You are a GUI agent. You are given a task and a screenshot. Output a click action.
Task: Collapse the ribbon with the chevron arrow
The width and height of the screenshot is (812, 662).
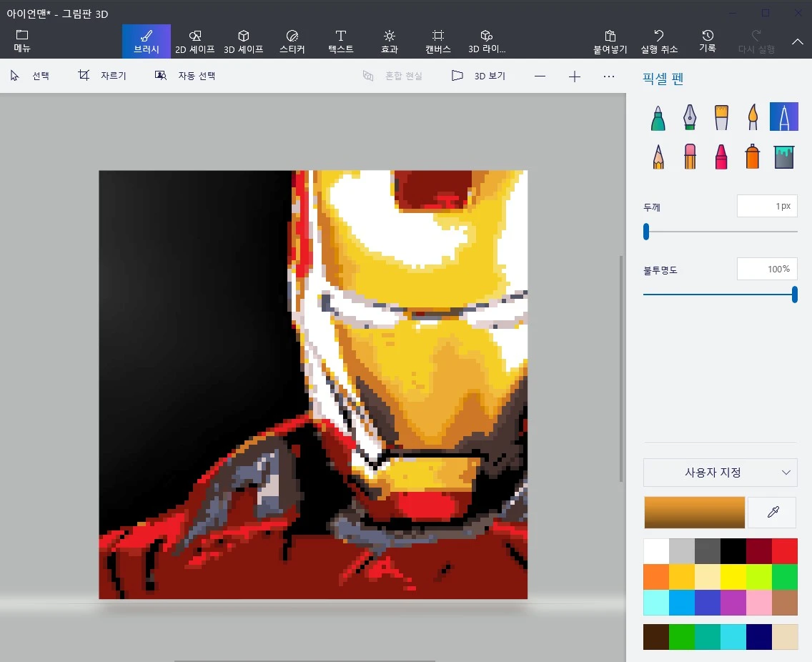[798, 41]
